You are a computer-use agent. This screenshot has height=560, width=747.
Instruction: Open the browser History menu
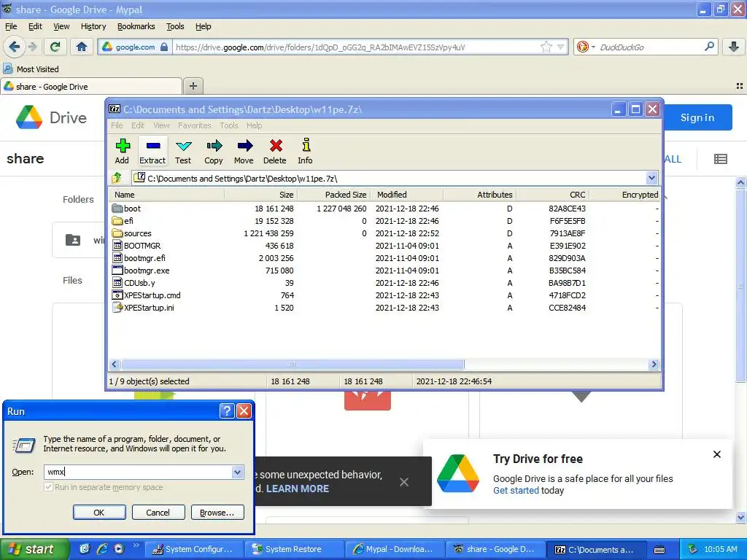(x=93, y=26)
